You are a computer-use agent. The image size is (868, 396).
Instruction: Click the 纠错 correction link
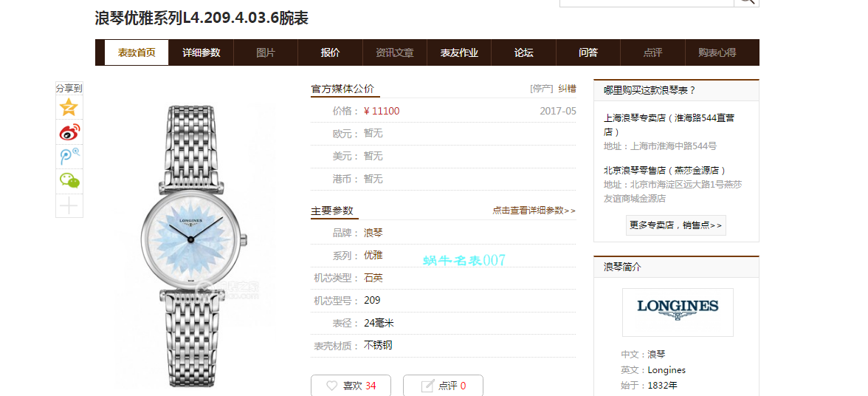pyautogui.click(x=567, y=89)
